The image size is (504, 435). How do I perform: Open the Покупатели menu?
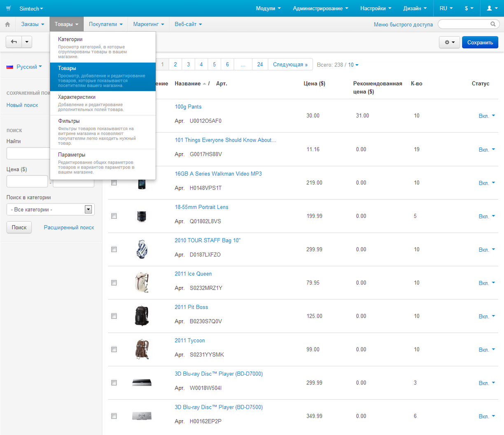(106, 24)
